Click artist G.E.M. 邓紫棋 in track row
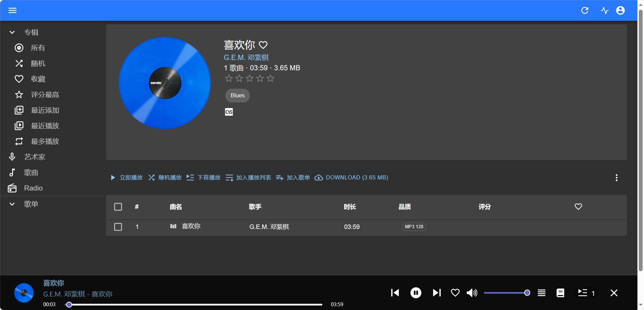 click(269, 227)
